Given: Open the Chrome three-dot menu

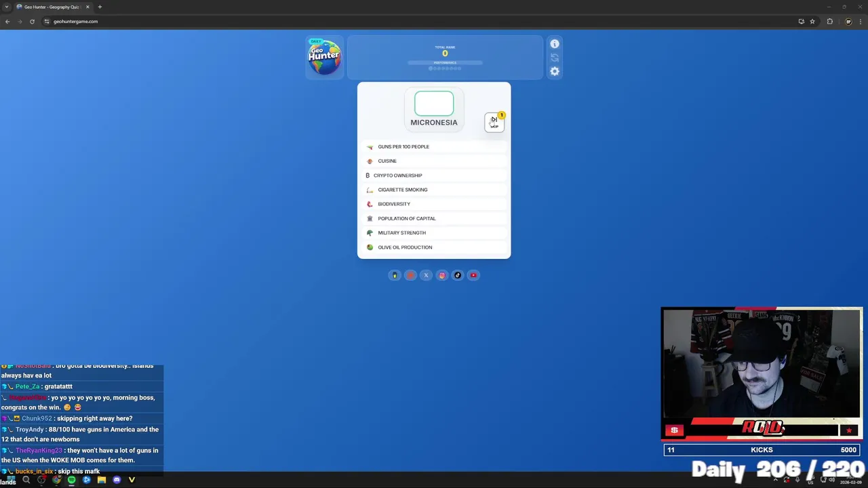Looking at the screenshot, I should tap(861, 21).
